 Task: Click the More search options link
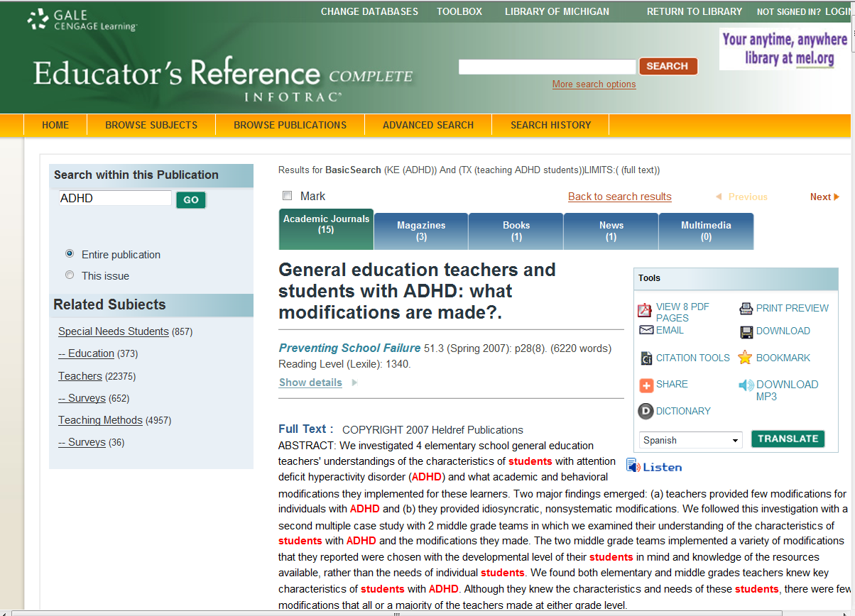(594, 84)
